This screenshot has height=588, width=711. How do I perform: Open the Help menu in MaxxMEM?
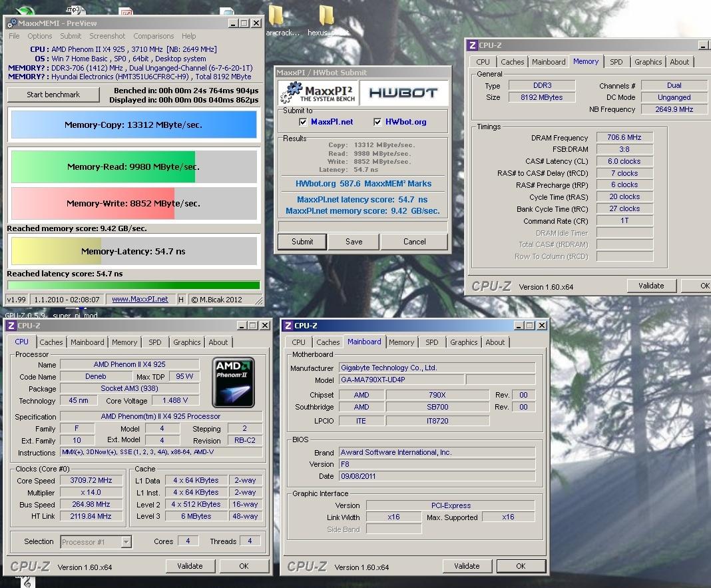[x=188, y=36]
